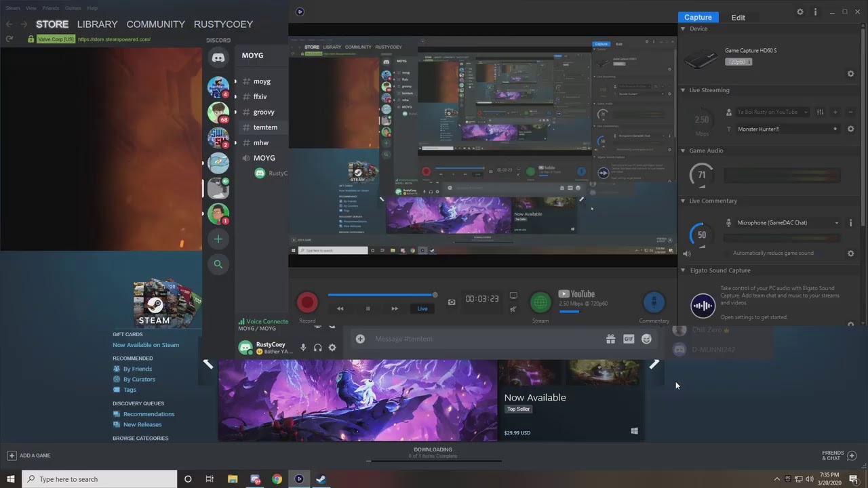This screenshot has height=488, width=868.
Task: Enable Automatically reduce game sound checkbox
Action: (728, 253)
